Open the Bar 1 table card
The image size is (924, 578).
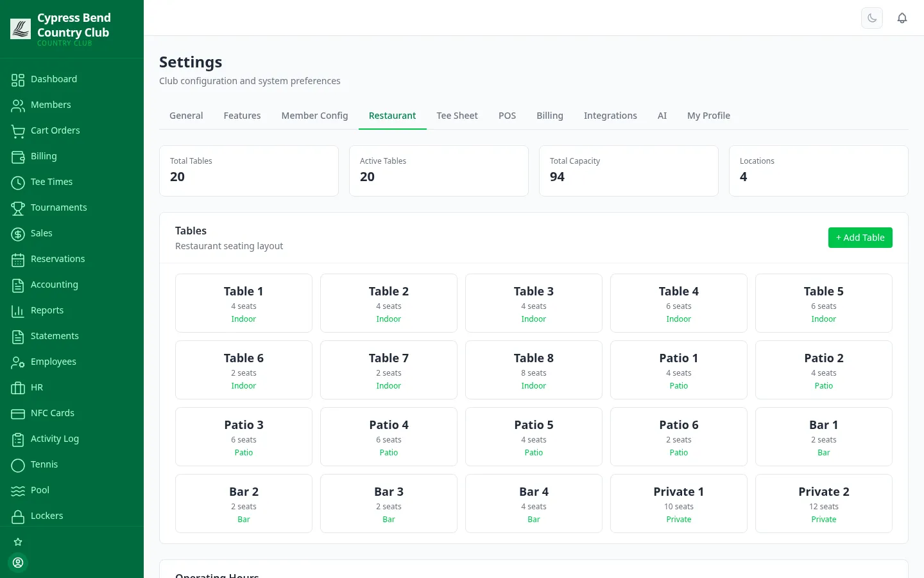click(824, 437)
